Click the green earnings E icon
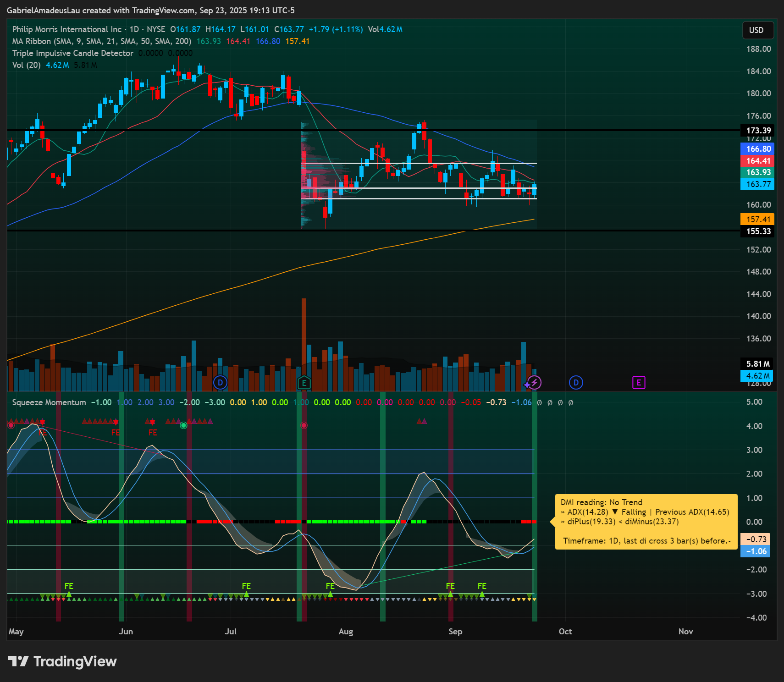 304,382
